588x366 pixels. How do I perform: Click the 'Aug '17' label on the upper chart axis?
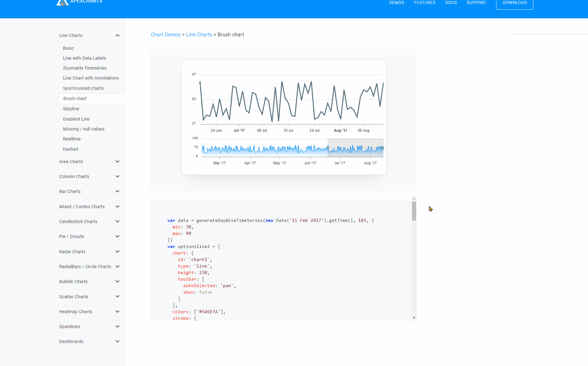(x=340, y=130)
